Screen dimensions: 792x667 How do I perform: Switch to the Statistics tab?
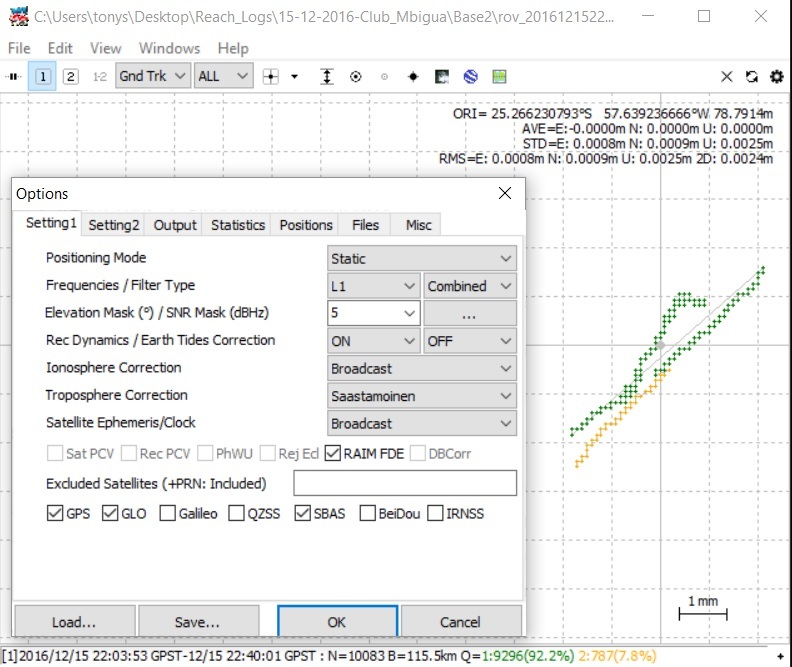[238, 225]
